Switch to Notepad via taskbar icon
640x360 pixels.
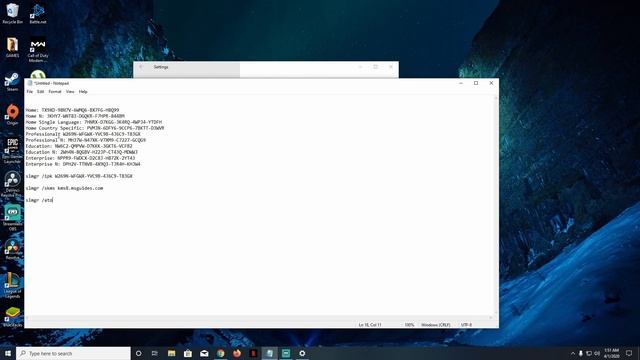pos(269,353)
